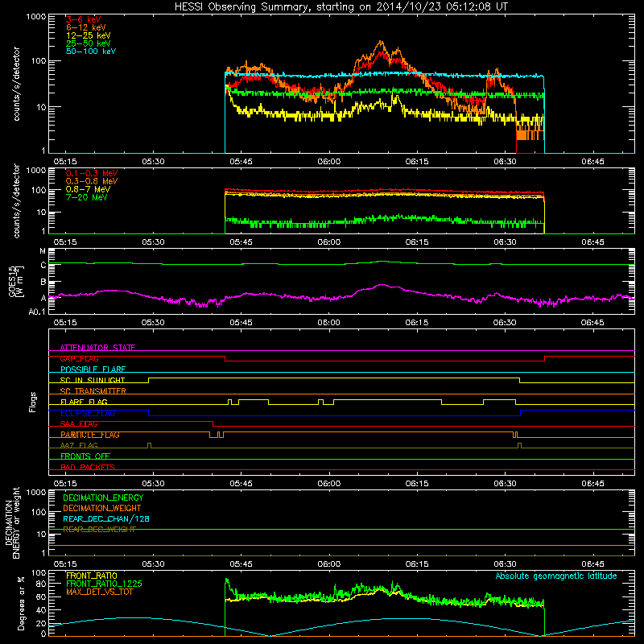This screenshot has width=644, height=644.
Task: Click the 06:00 tick under the top plot
Action: (x=329, y=162)
